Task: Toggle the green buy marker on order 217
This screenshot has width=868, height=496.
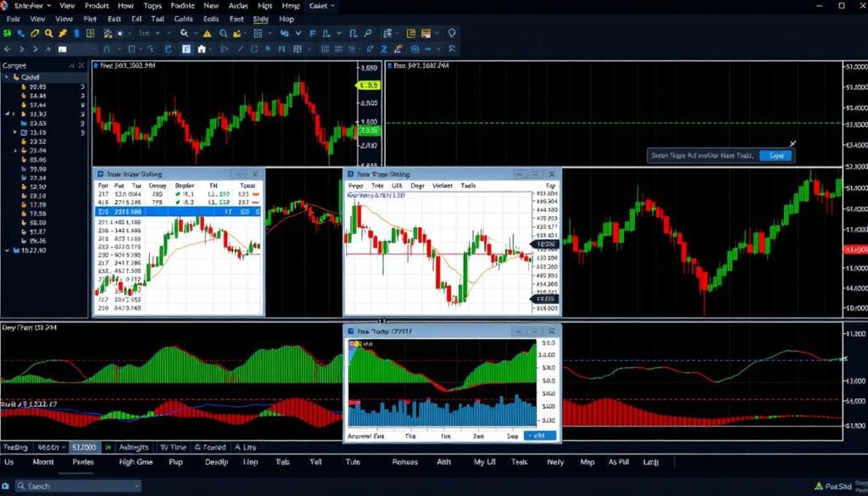Action: pyautogui.click(x=178, y=194)
